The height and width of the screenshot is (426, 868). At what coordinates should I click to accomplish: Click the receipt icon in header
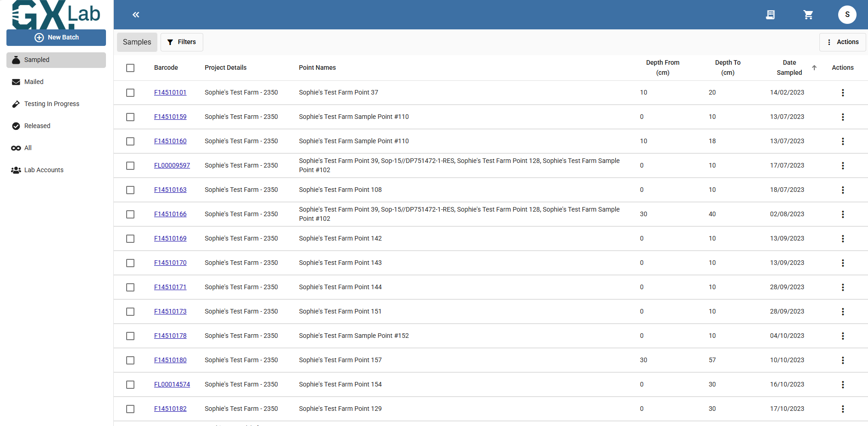[x=770, y=15]
